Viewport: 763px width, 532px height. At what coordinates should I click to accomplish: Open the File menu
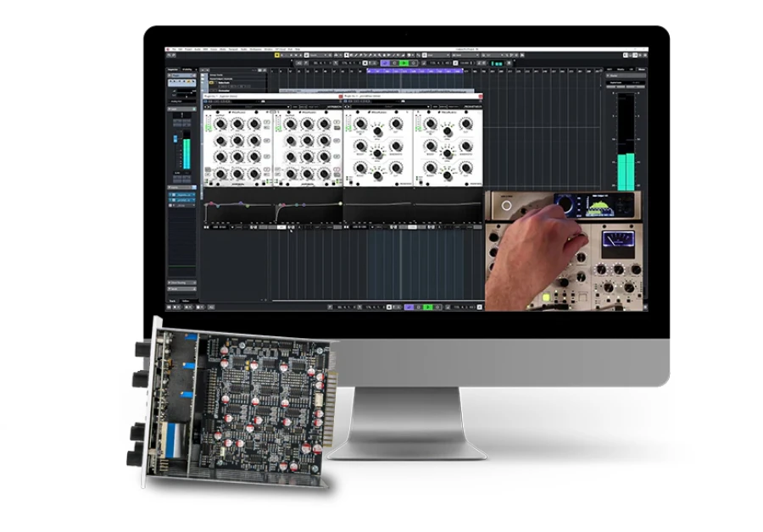174,49
